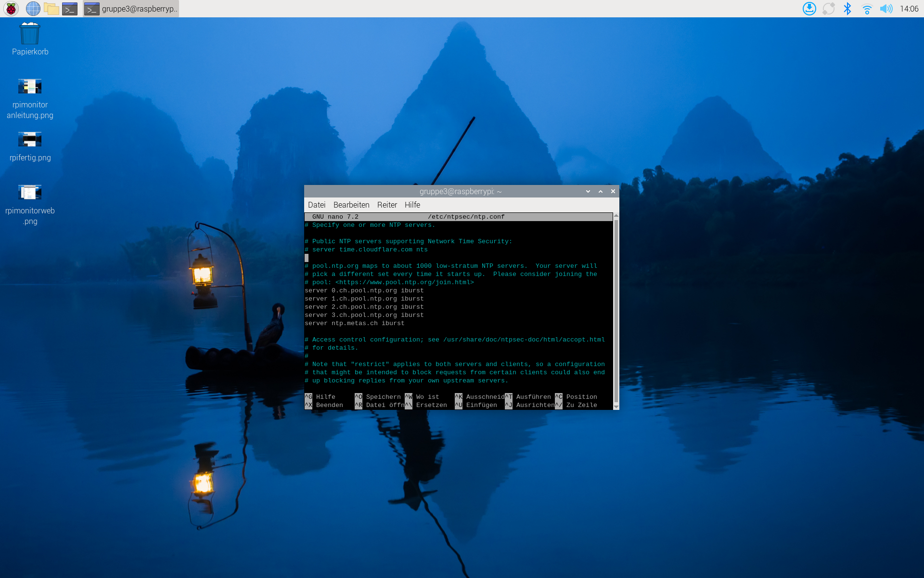The image size is (924, 578).
Task: Select the Papierkorb trash icon
Action: pyautogui.click(x=30, y=34)
